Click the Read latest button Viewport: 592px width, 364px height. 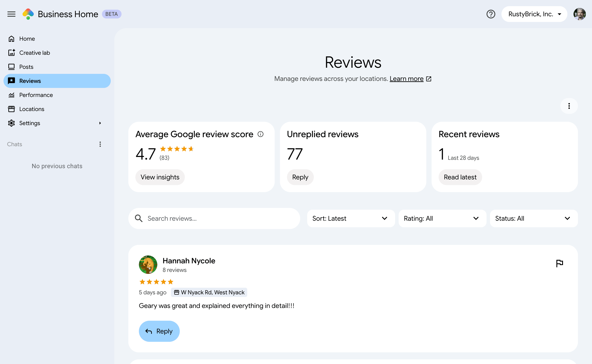pyautogui.click(x=460, y=177)
